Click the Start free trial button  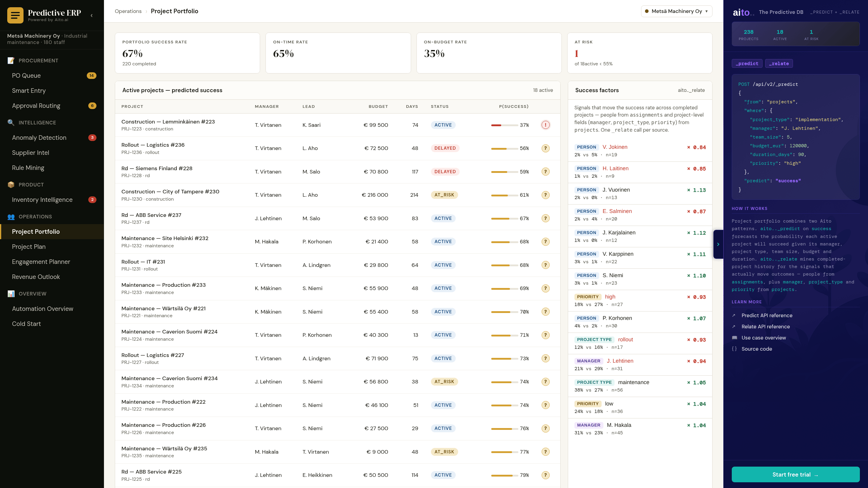click(x=795, y=474)
